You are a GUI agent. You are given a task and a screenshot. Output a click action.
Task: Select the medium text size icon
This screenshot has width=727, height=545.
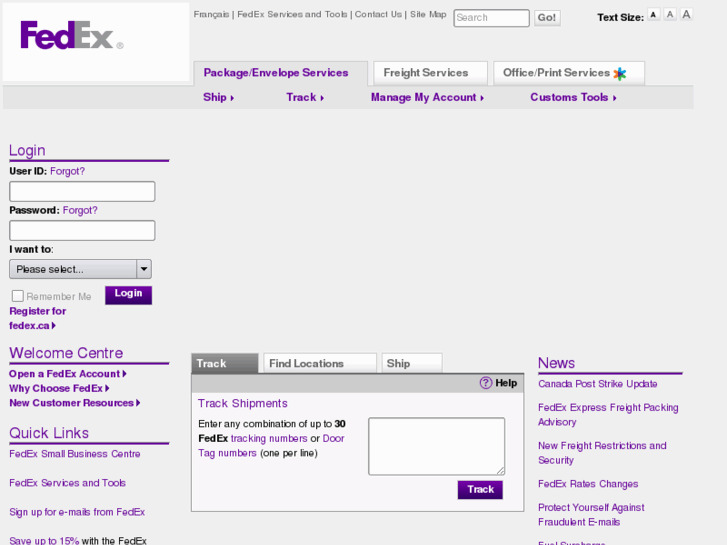click(670, 15)
